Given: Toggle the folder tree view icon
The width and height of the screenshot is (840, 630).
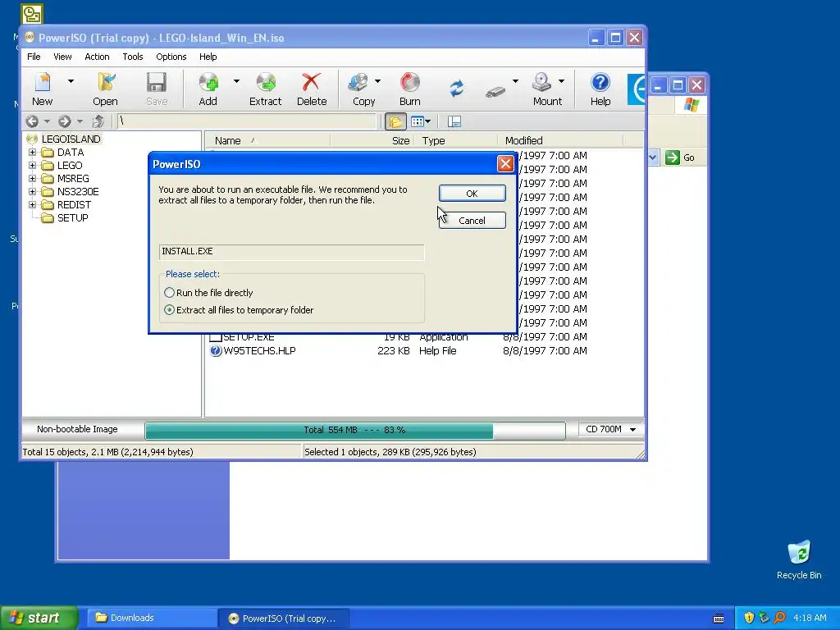Looking at the screenshot, I should pyautogui.click(x=395, y=121).
